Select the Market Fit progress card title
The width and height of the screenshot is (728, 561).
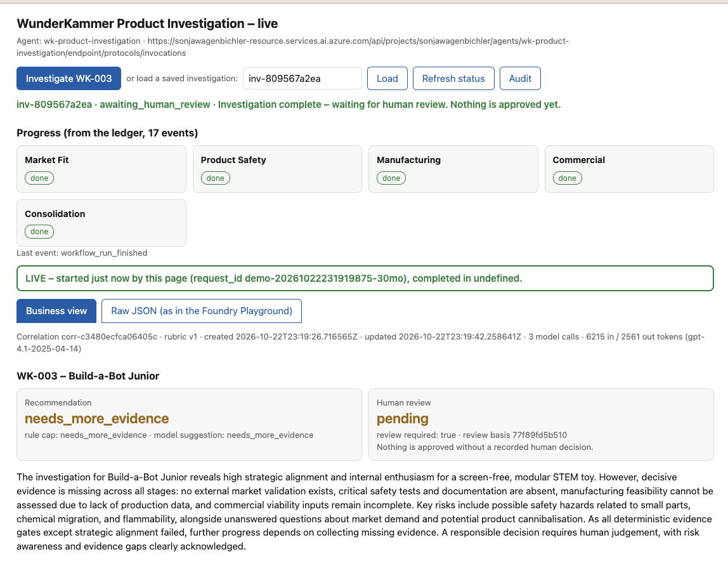click(46, 160)
